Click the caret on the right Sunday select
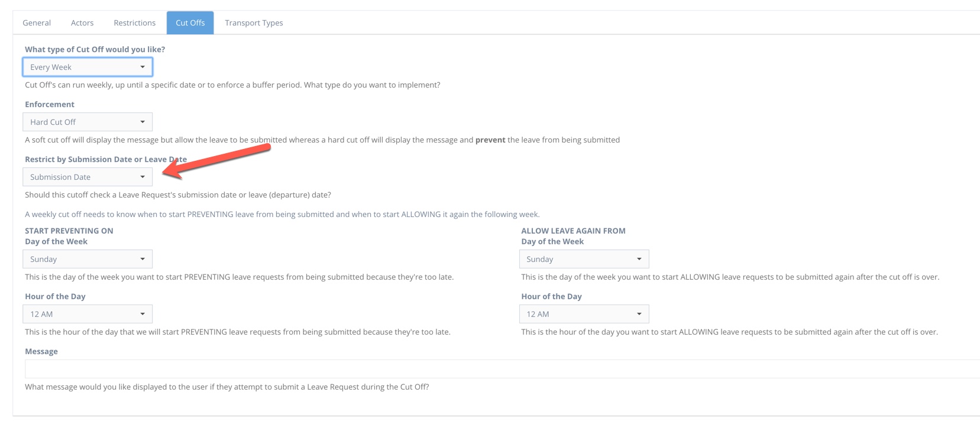This screenshot has width=980, height=437. tap(639, 259)
